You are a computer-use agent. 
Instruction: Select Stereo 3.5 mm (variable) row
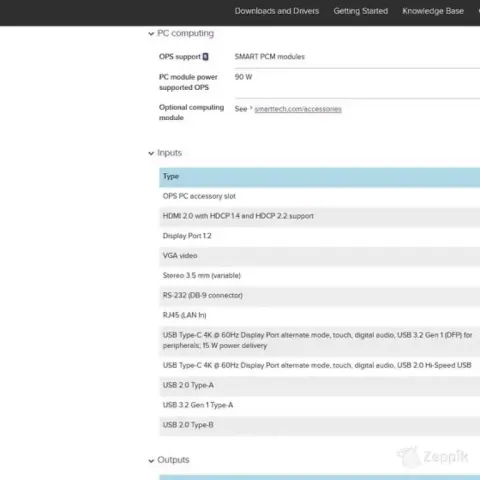(x=320, y=276)
